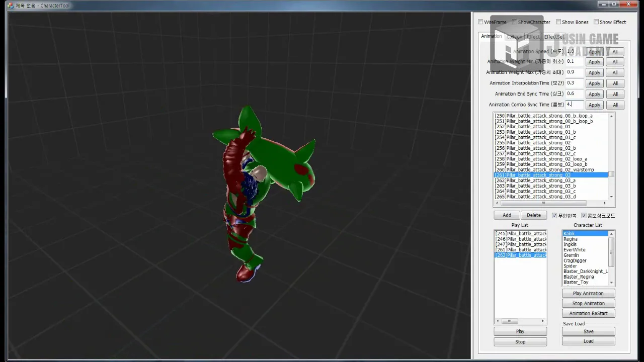Toggle the Show Effect checkbox
Screen dimensions: 644x362
596,22
